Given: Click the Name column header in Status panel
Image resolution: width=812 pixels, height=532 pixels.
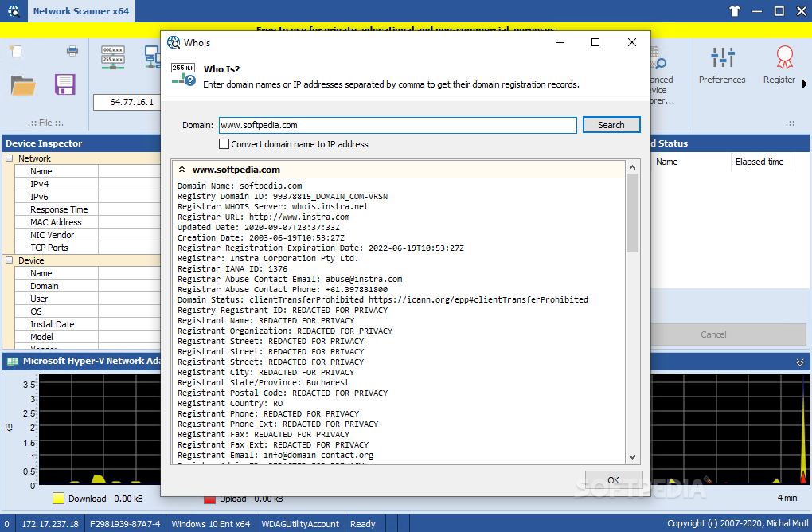Looking at the screenshot, I should 690,162.
